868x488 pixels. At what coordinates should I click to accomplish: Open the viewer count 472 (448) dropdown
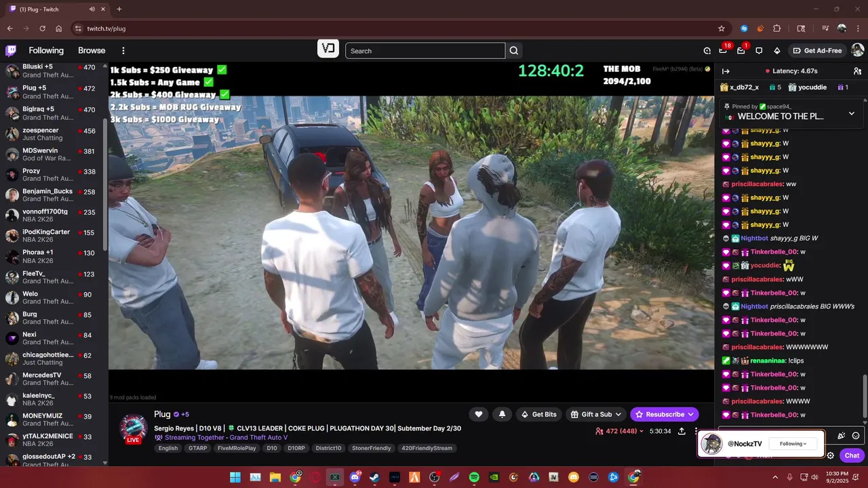click(618, 431)
